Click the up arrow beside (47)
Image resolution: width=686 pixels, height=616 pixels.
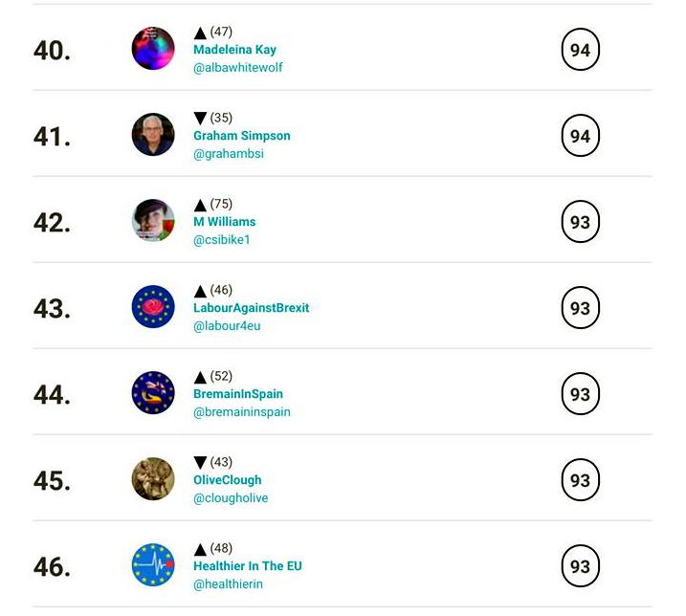tap(200, 33)
